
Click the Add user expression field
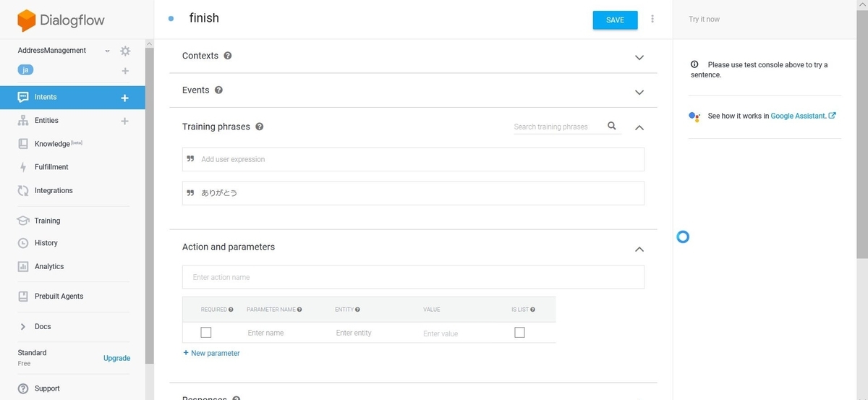pos(413,159)
